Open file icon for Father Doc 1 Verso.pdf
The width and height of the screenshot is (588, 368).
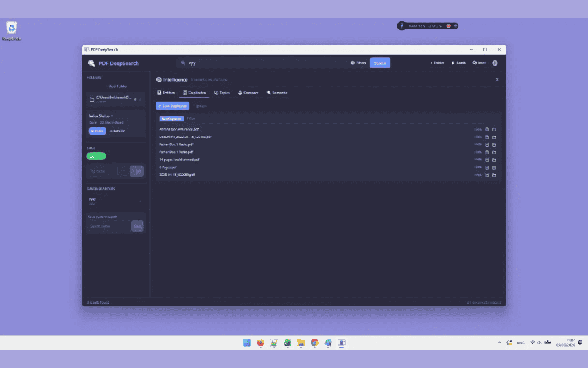(487, 152)
